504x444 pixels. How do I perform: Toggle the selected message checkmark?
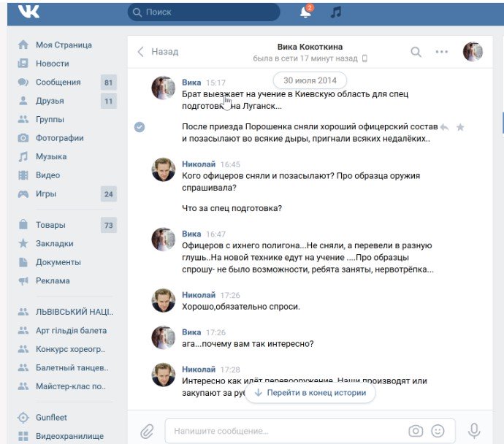(x=140, y=126)
